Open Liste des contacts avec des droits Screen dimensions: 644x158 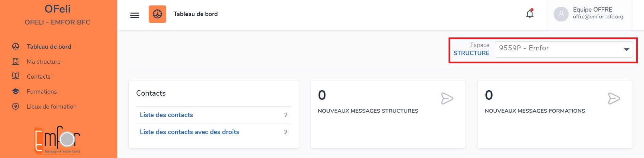click(189, 132)
